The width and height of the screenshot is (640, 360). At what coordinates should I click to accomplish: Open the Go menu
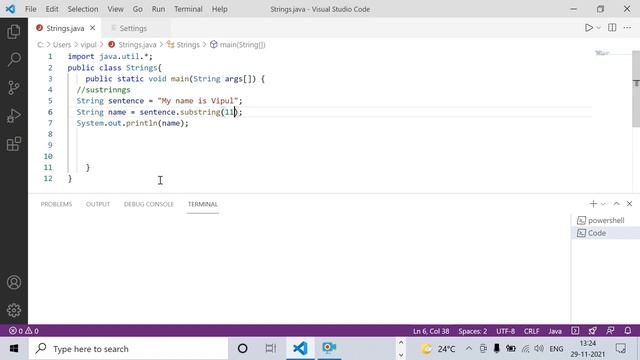(138, 9)
